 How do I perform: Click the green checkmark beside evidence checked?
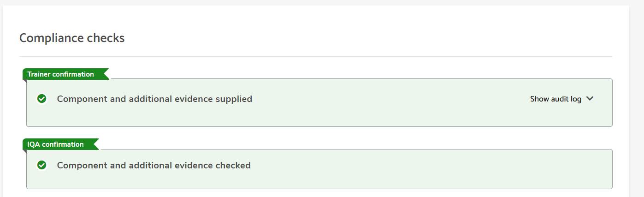coord(42,165)
